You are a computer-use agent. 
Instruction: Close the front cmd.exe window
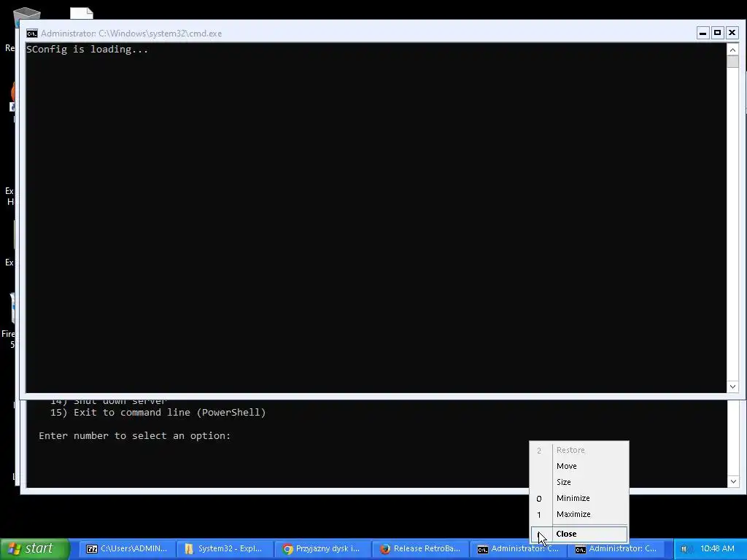click(x=732, y=33)
